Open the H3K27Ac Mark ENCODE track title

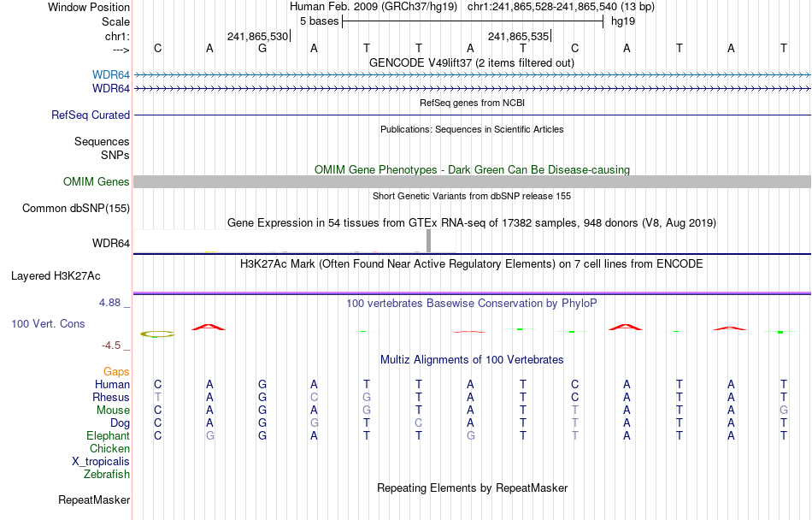(x=471, y=263)
